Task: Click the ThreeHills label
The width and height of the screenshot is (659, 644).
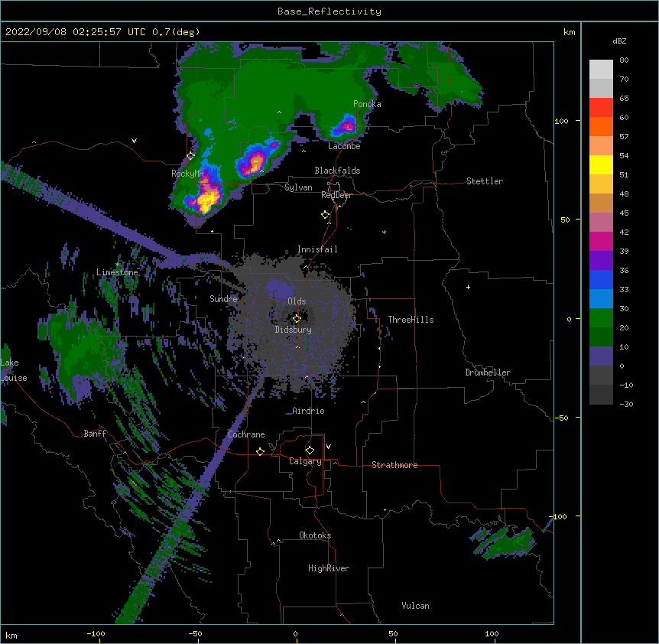Action: (x=411, y=320)
